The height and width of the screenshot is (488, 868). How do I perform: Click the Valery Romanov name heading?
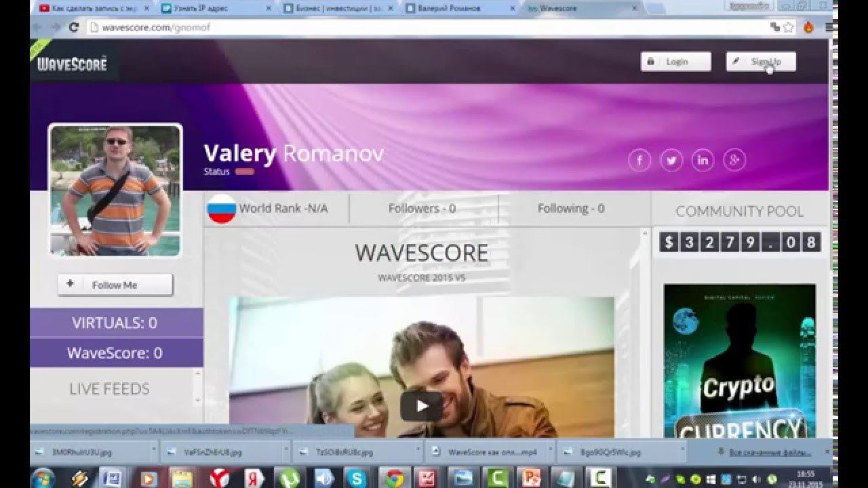294,153
